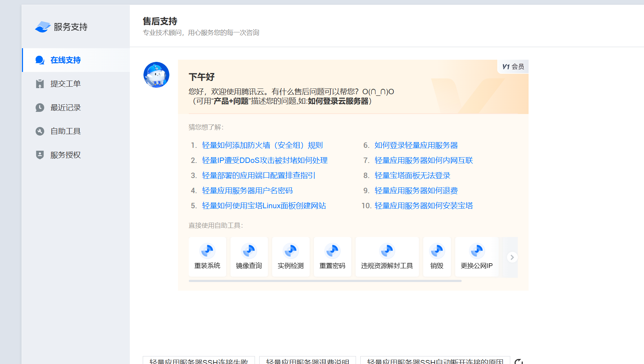Open the 服务授权 panel
644x364 pixels.
65,155
